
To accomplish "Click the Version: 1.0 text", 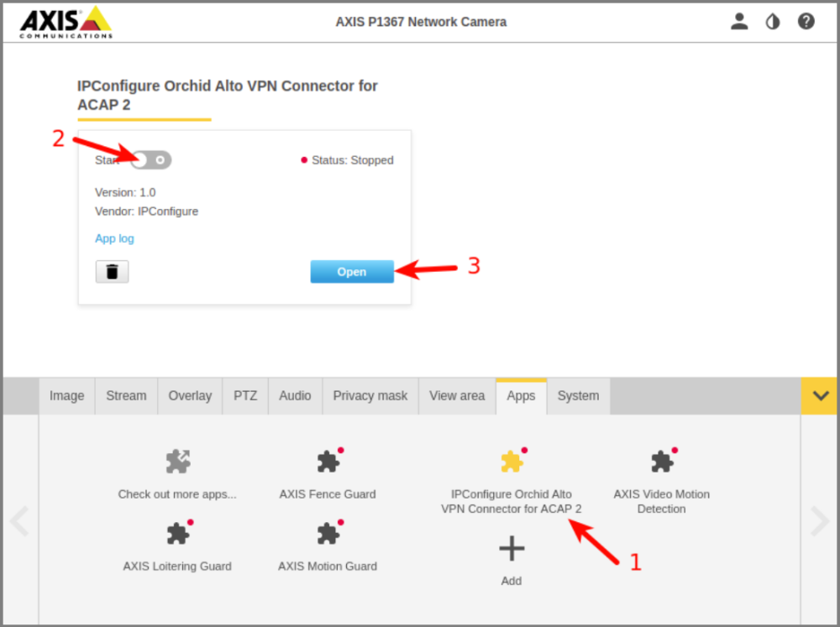I will pos(125,192).
